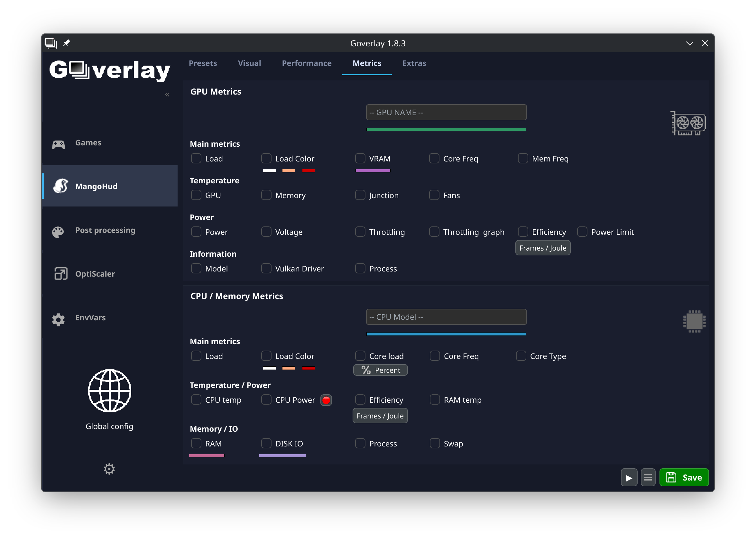The height and width of the screenshot is (541, 756).
Task: Switch to the Performance tab
Action: (307, 63)
